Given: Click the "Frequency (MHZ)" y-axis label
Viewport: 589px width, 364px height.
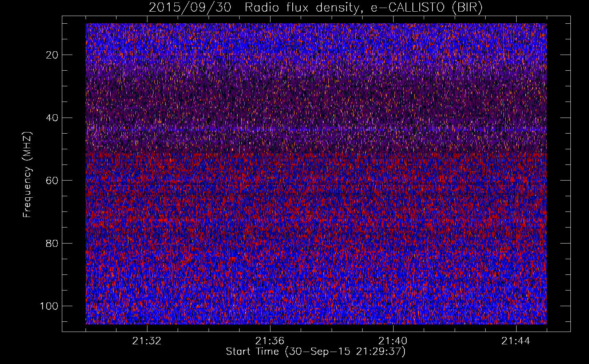Looking at the screenshot, I should coord(27,174).
